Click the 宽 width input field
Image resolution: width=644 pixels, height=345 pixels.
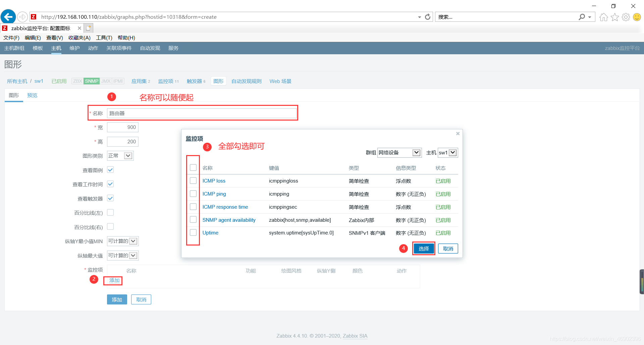[x=123, y=127]
